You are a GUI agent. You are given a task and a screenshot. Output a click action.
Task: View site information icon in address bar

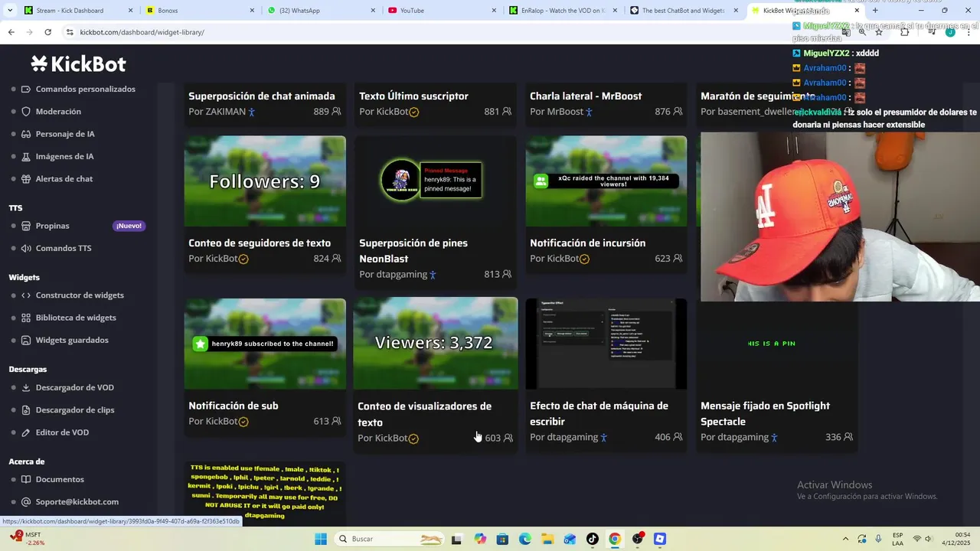click(70, 32)
